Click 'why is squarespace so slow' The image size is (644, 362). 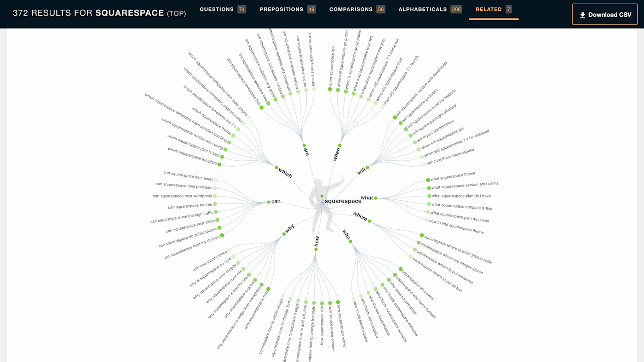click(x=210, y=272)
